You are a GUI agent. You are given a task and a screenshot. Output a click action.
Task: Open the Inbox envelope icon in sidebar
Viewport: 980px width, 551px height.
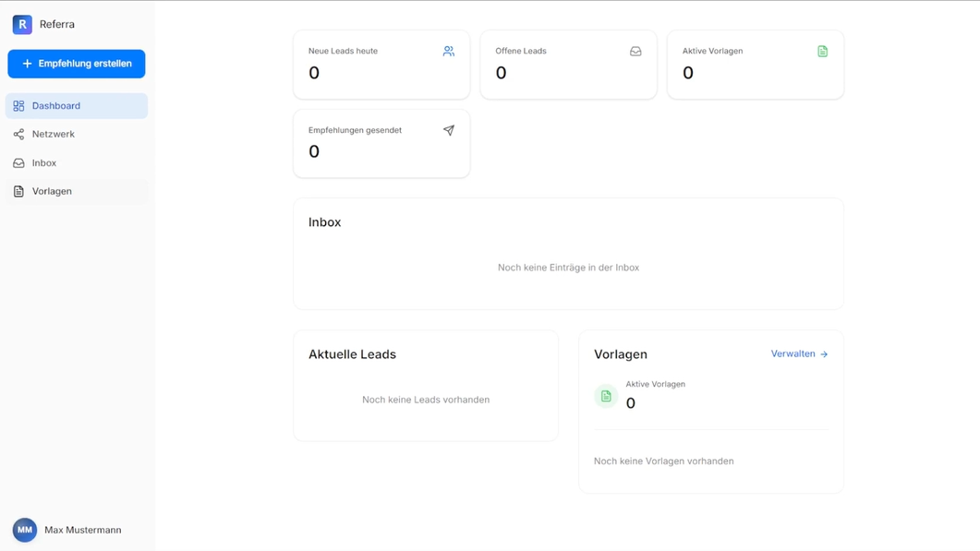(19, 162)
